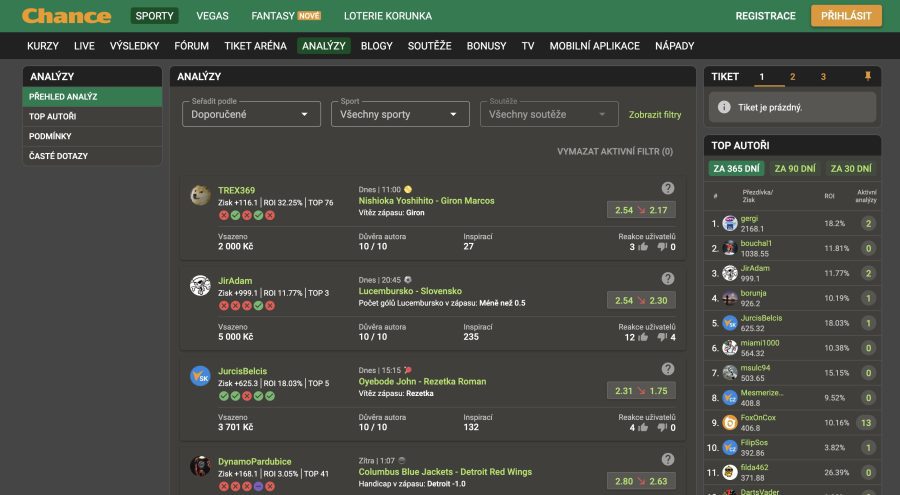Click JurcisBelcis avatar in analysis list
The height and width of the screenshot is (495, 900).
[x=200, y=376]
